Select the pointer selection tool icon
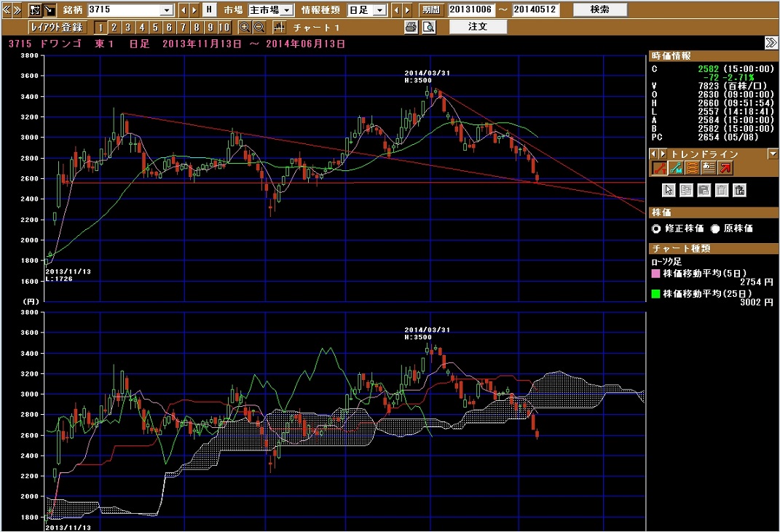The height and width of the screenshot is (532, 780). point(669,190)
